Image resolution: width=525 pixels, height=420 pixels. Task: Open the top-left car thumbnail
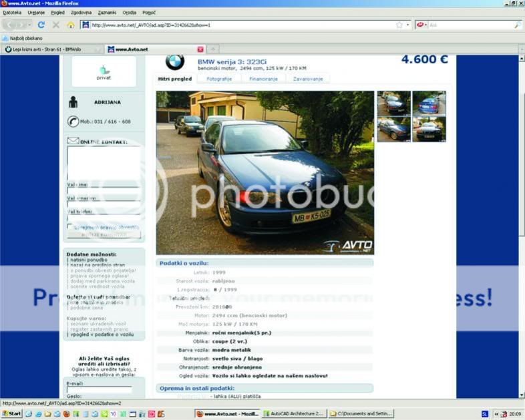[x=394, y=103]
